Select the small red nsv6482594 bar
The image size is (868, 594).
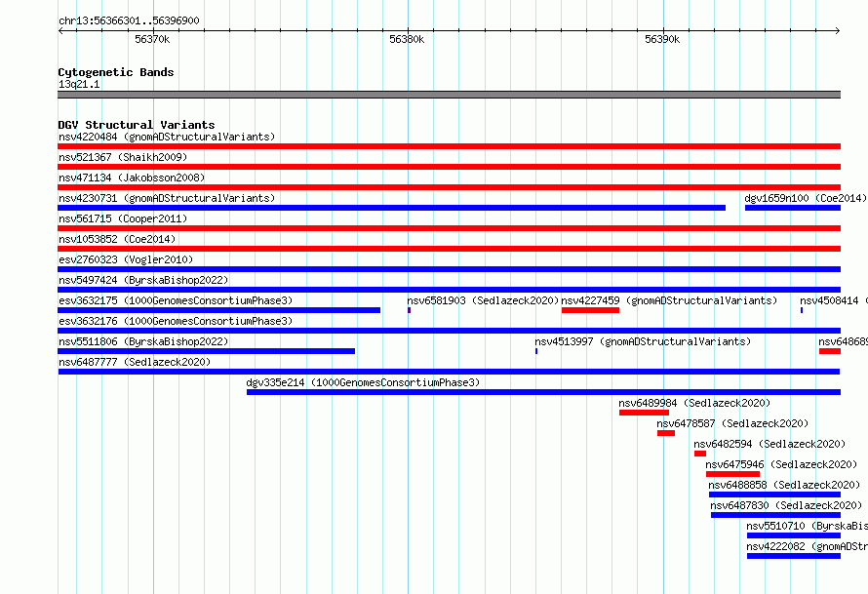coord(700,454)
